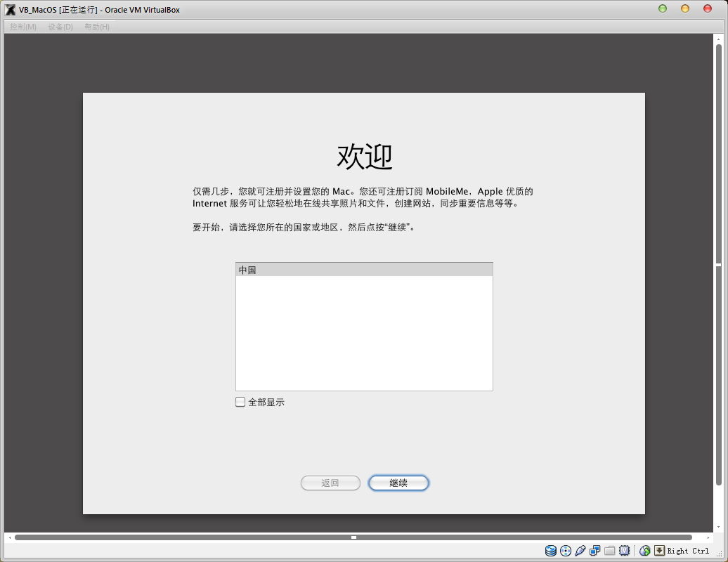Enable the 全部显示 checkbox
728x562 pixels.
click(x=240, y=402)
